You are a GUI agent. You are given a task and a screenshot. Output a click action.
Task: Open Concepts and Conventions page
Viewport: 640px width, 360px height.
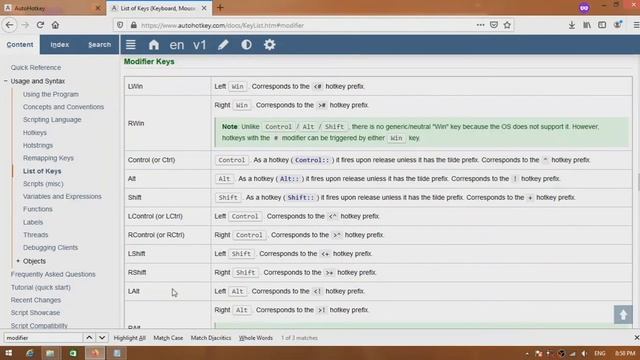tap(63, 107)
